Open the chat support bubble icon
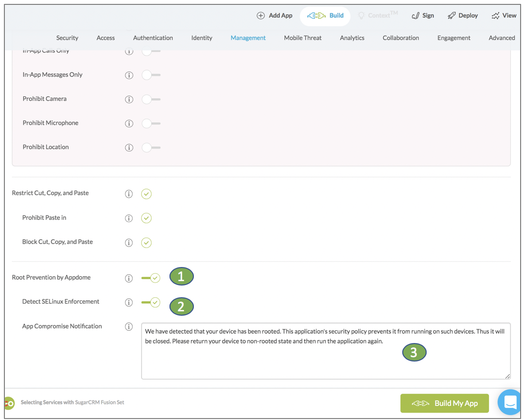The image size is (525, 420). (x=510, y=402)
